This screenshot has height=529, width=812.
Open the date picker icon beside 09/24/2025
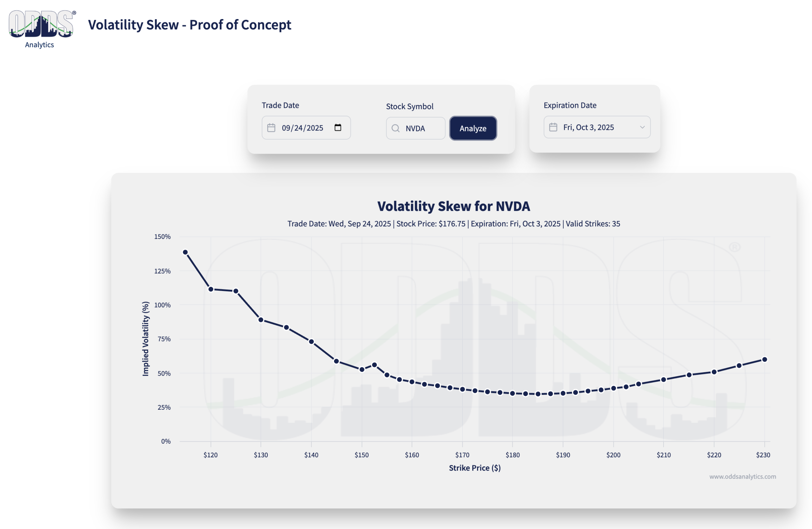[x=338, y=127]
